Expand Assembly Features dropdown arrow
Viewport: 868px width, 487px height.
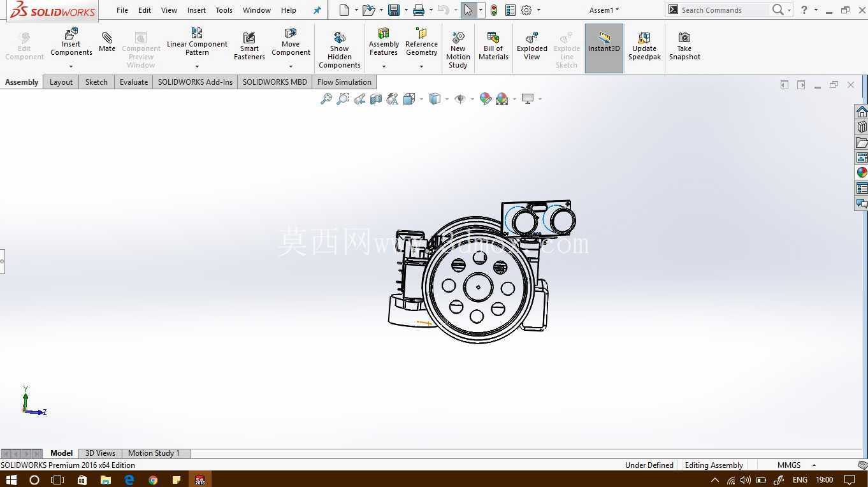384,66
